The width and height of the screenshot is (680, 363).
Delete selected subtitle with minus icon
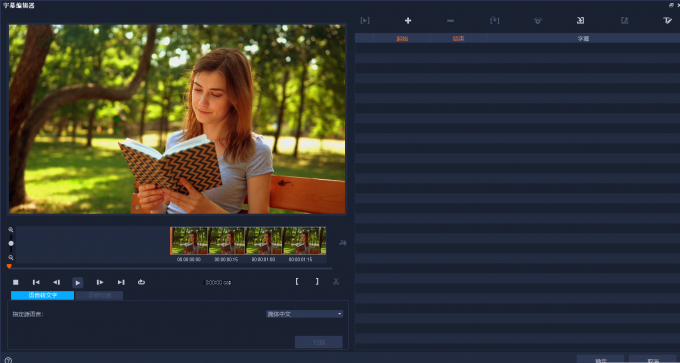tap(451, 20)
